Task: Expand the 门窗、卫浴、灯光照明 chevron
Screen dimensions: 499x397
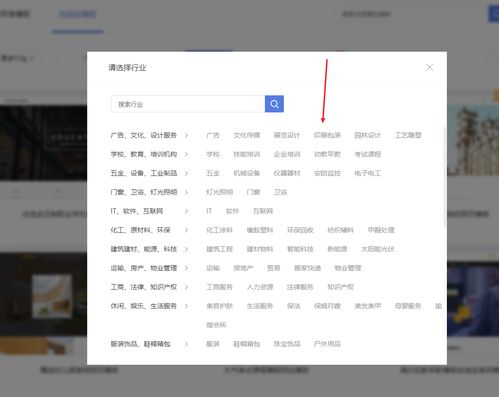Action: [186, 192]
